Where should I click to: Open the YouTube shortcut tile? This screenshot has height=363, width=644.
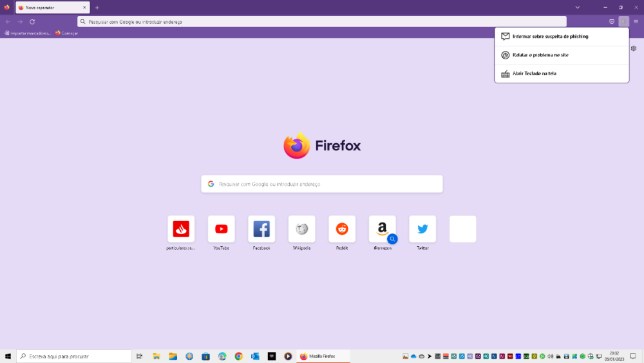click(221, 229)
